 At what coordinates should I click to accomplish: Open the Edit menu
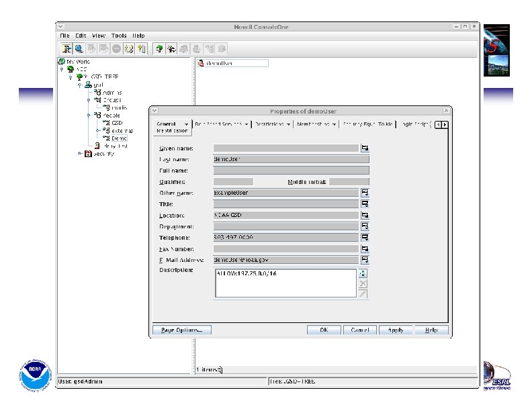click(81, 36)
